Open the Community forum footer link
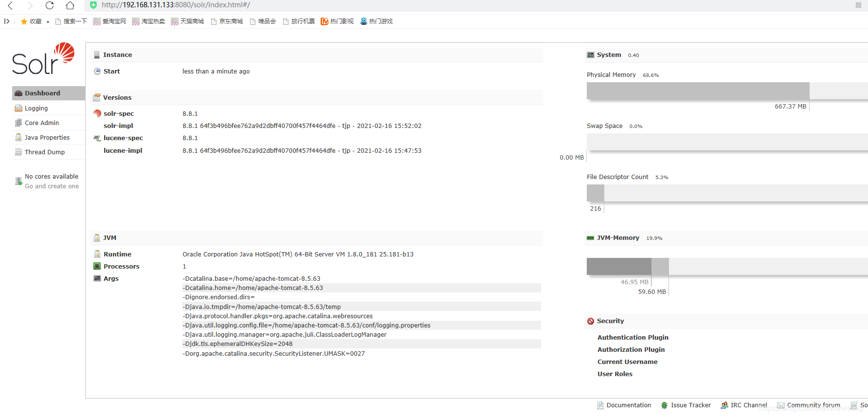This screenshot has height=417, width=868. 809,405
